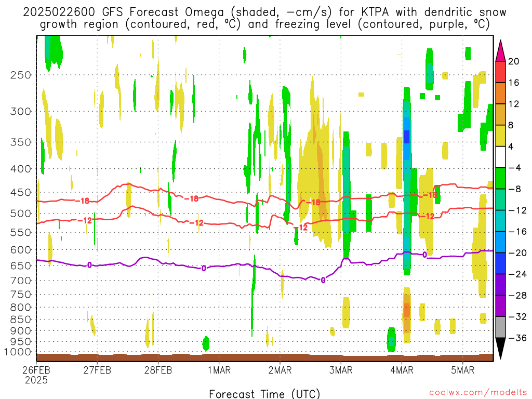Click the 4MAR time axis label
The height and width of the screenshot is (399, 532).
(x=402, y=370)
